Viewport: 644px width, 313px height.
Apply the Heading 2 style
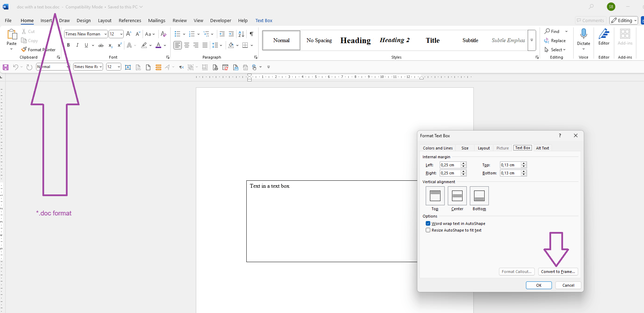tap(395, 40)
